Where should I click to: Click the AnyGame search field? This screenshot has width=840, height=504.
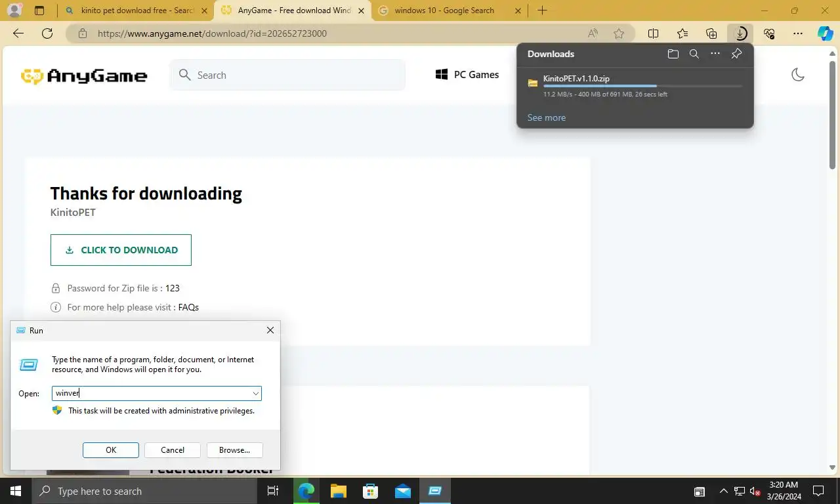click(287, 75)
